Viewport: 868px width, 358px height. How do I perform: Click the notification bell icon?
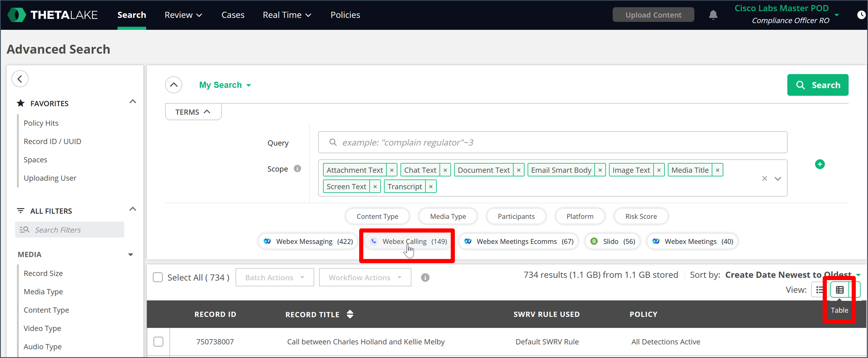(x=713, y=15)
